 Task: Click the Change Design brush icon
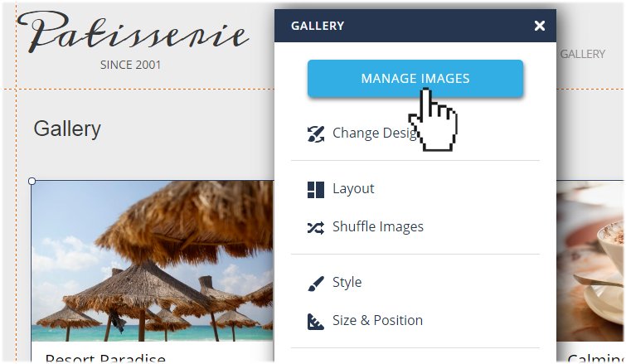315,133
